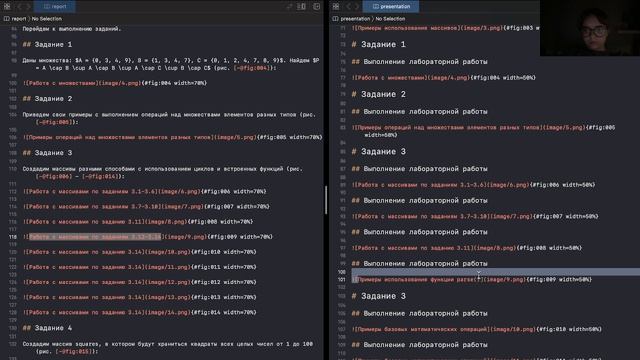The height and width of the screenshot is (360, 640).
Task: Toggle editor options in report pane
Action: [301, 6]
